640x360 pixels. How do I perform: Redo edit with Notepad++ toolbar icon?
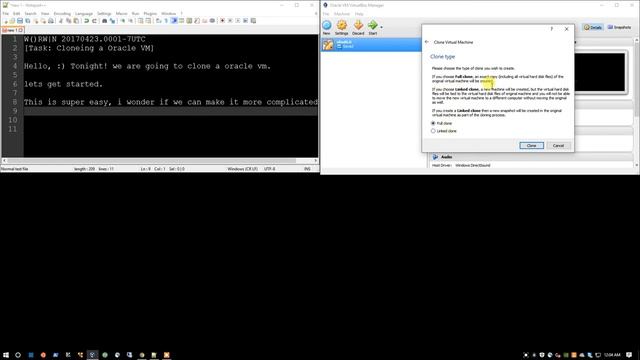tap(94, 20)
